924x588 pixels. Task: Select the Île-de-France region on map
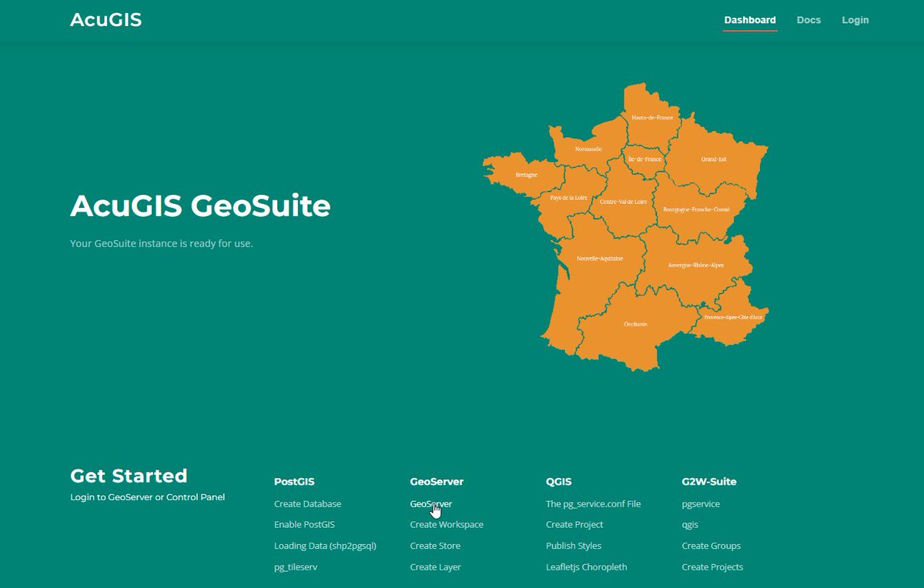(644, 159)
